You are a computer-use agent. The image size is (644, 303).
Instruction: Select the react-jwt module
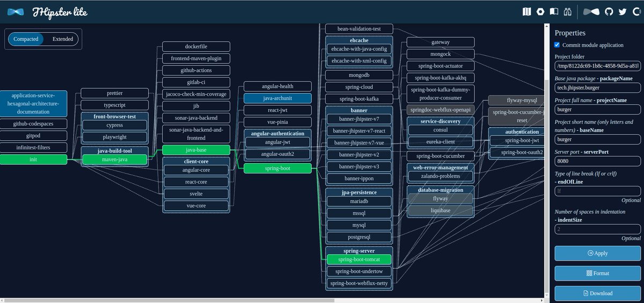tap(277, 110)
